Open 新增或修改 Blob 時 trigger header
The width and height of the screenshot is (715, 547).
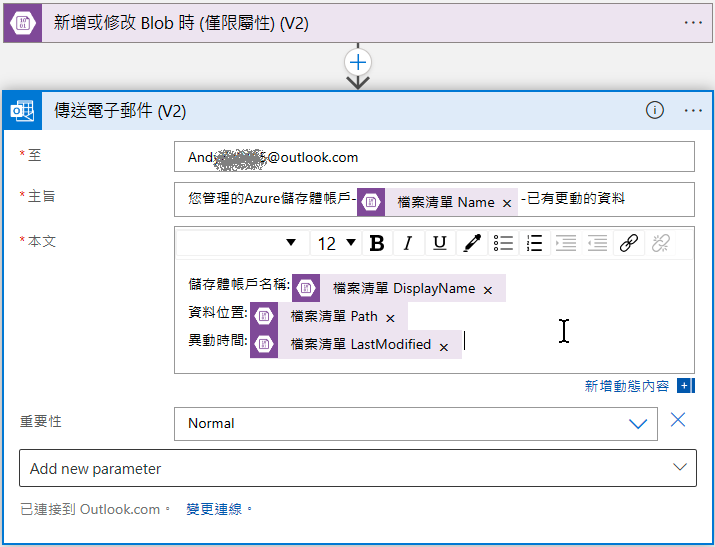358,23
